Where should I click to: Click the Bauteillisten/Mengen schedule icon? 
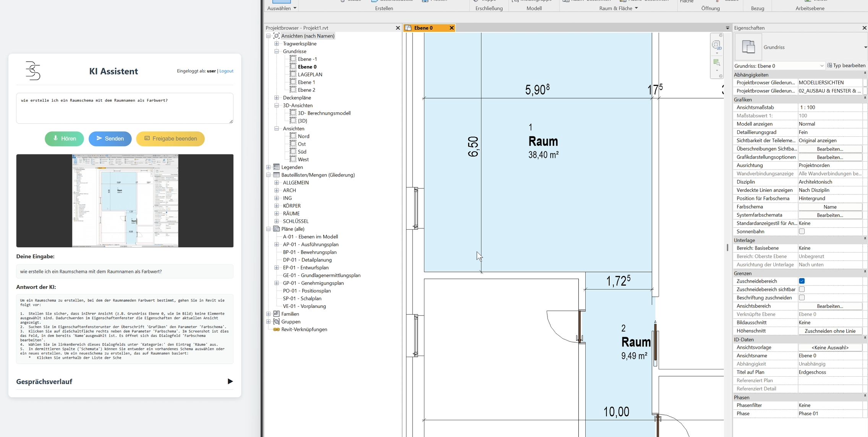277,175
